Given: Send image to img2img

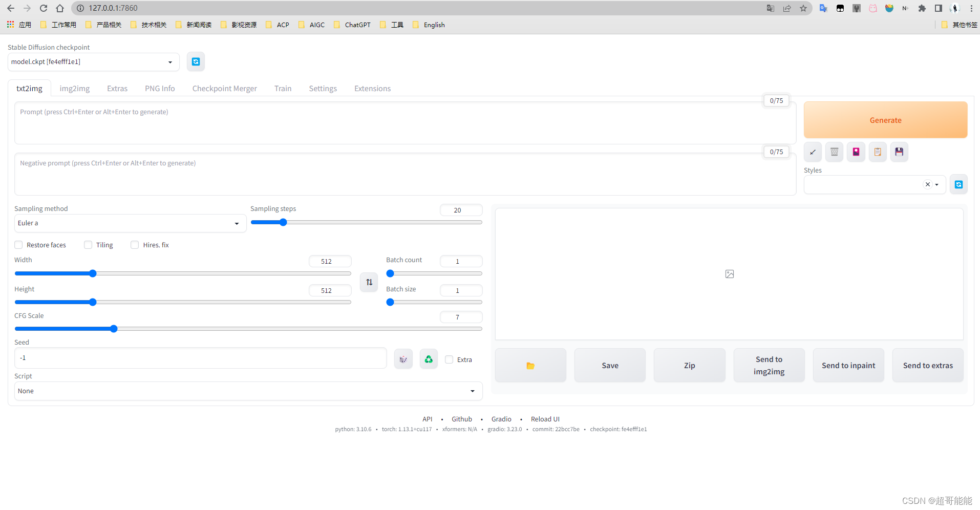Looking at the screenshot, I should pos(769,366).
